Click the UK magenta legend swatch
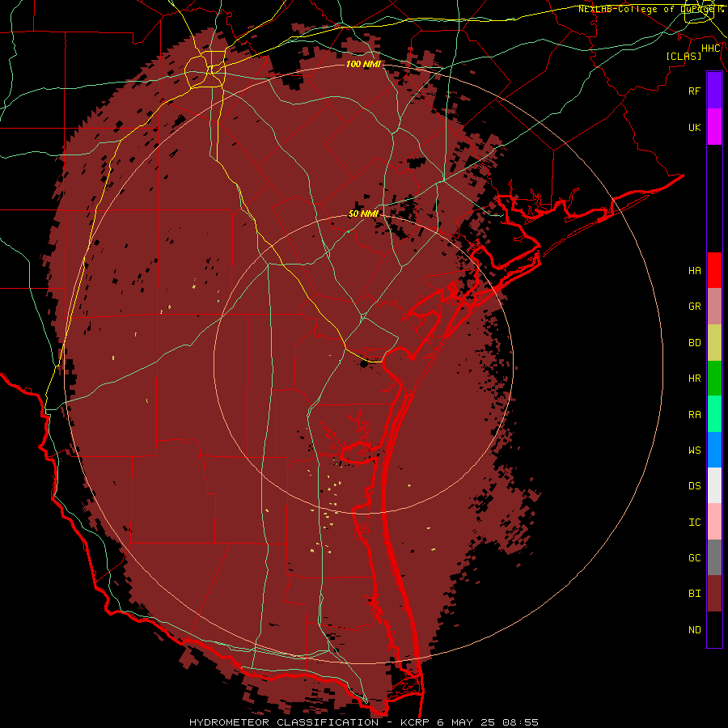728x728 pixels. [714, 126]
